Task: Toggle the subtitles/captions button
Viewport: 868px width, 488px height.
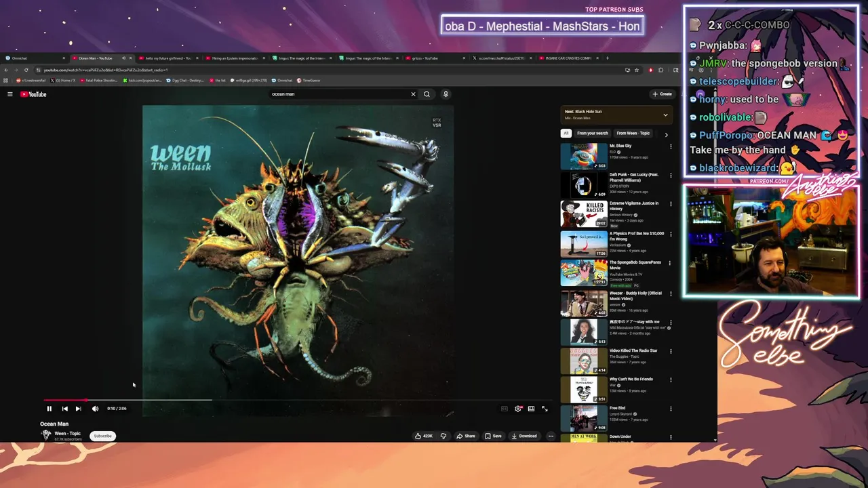Action: pos(504,409)
